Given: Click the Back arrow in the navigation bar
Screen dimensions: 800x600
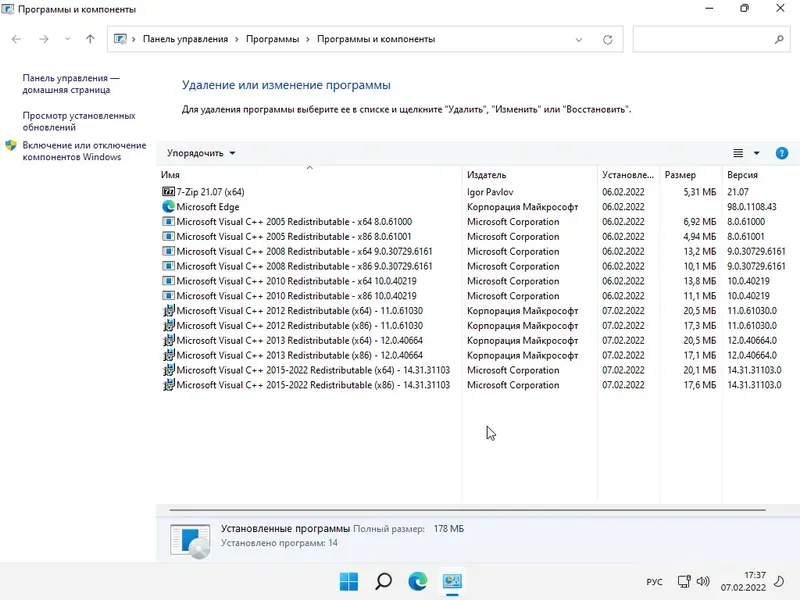Looking at the screenshot, I should [15, 39].
